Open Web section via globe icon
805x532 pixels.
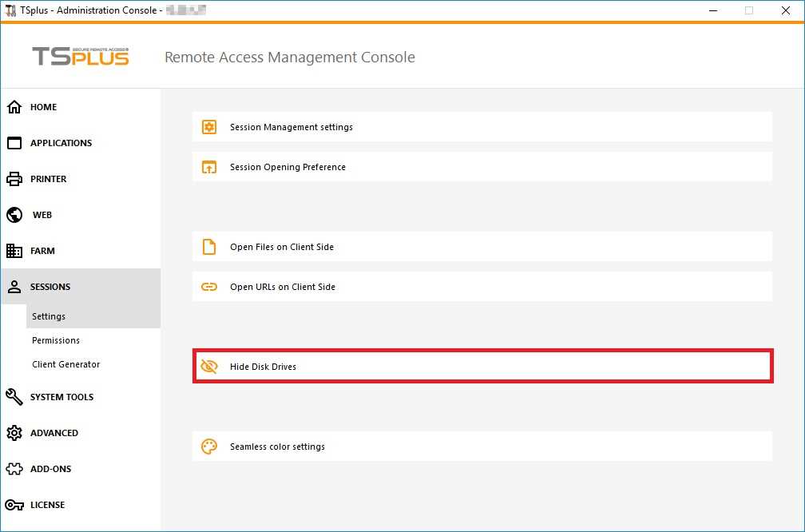(14, 215)
